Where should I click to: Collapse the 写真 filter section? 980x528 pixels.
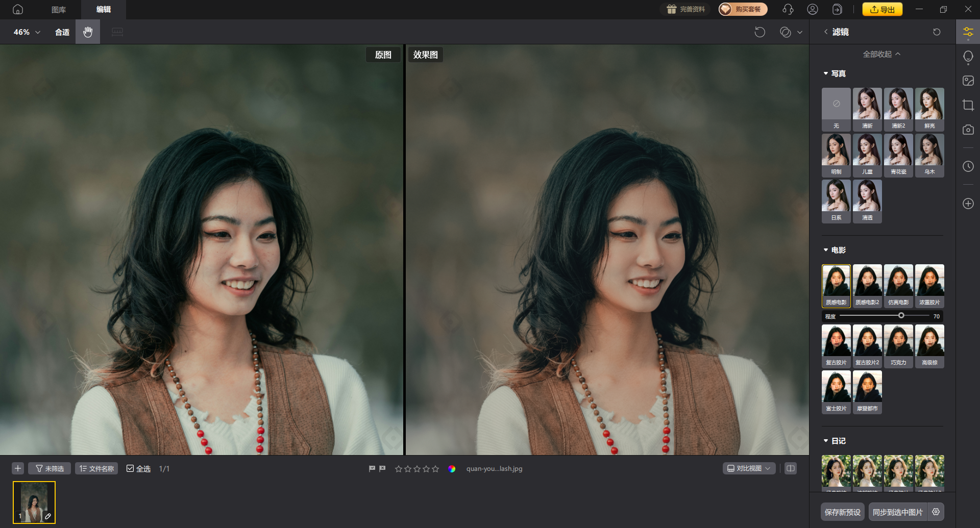click(826, 73)
